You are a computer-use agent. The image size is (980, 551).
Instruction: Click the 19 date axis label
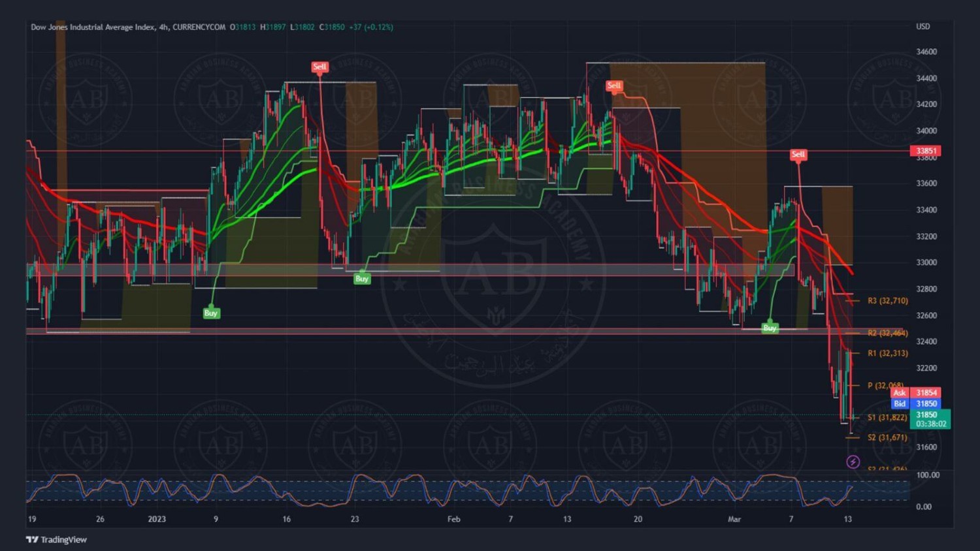(32, 519)
